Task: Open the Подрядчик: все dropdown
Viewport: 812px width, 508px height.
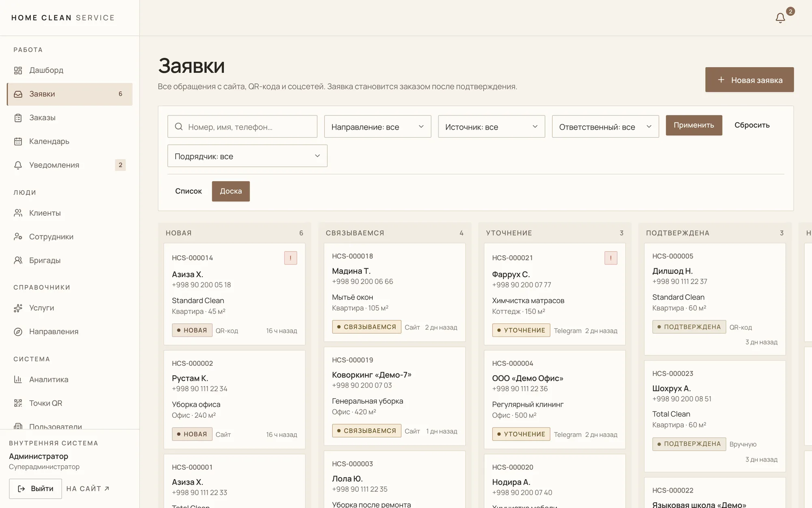Action: click(x=247, y=156)
